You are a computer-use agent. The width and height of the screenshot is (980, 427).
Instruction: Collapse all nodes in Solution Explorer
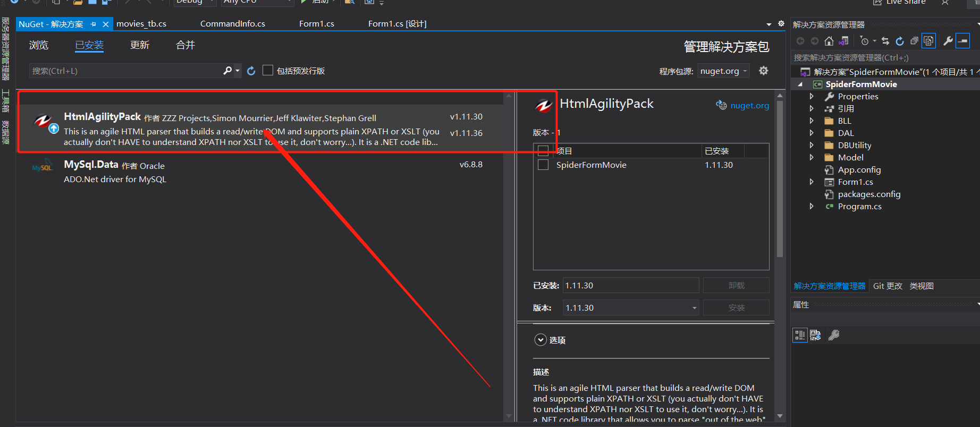pyautogui.click(x=914, y=41)
